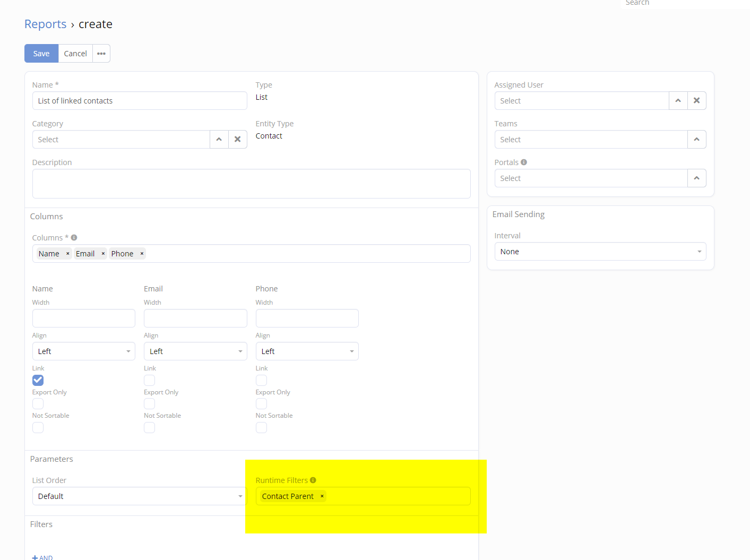Click into the Description text area

coord(251,184)
